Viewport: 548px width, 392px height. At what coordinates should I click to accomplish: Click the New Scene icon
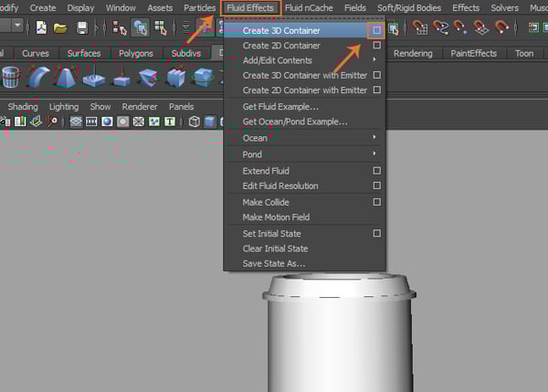coord(42,27)
